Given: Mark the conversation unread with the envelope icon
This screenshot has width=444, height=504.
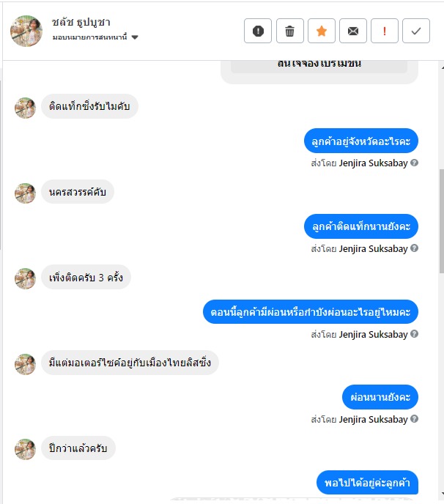Looking at the screenshot, I should click(x=353, y=31).
